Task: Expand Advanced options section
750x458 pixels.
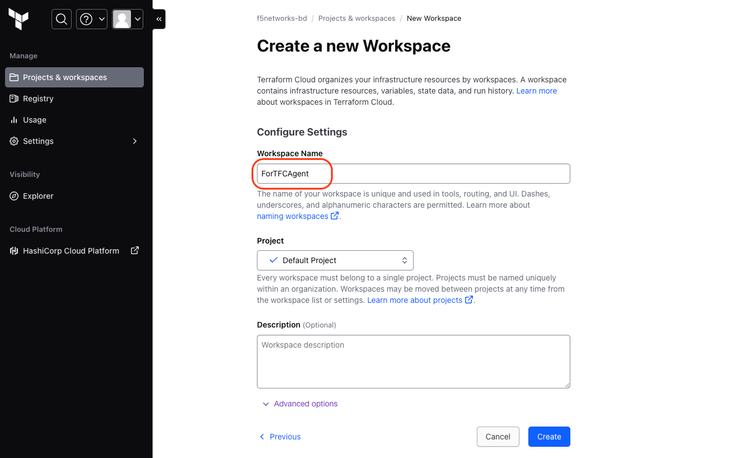Action: (300, 404)
